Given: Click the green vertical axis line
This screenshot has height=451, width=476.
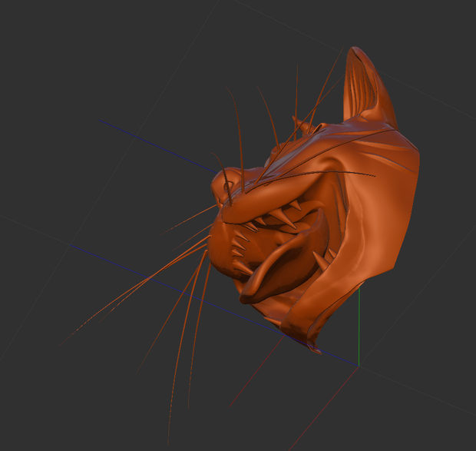Looking at the screenshot, I should coord(359,328).
